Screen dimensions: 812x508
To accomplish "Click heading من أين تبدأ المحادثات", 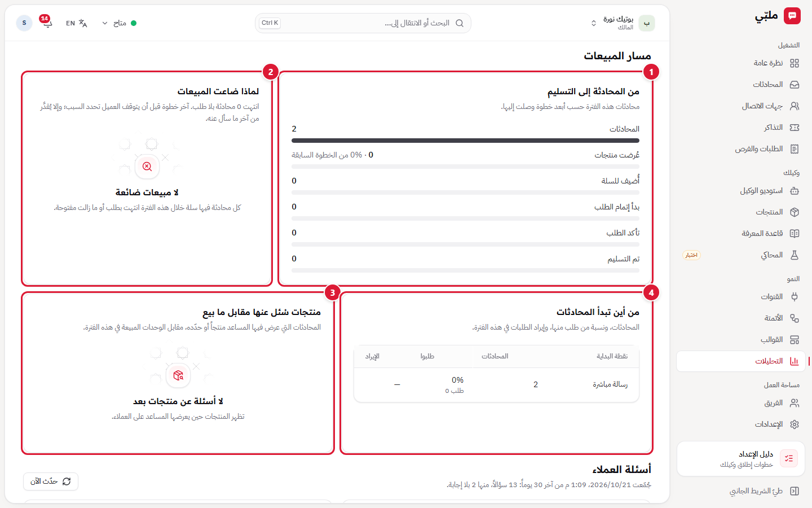I will click(x=598, y=312).
